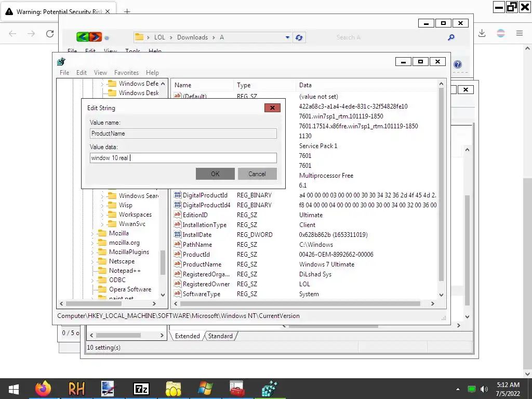Click OK in the Edit String dialog
This screenshot has width=532, height=399.
pyautogui.click(x=215, y=174)
